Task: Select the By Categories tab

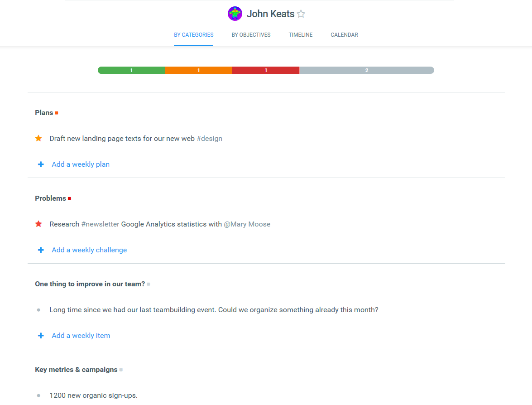Action: point(194,35)
